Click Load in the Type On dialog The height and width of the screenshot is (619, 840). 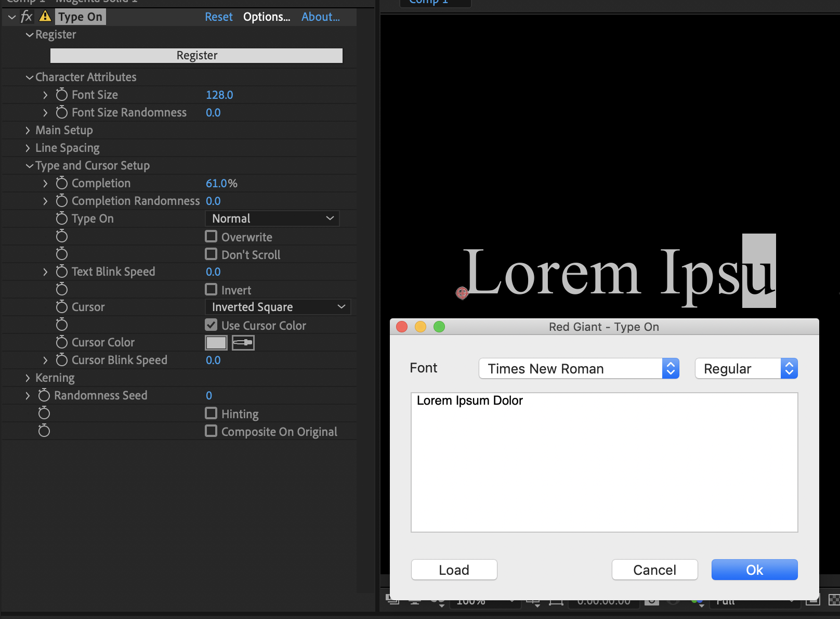(454, 570)
